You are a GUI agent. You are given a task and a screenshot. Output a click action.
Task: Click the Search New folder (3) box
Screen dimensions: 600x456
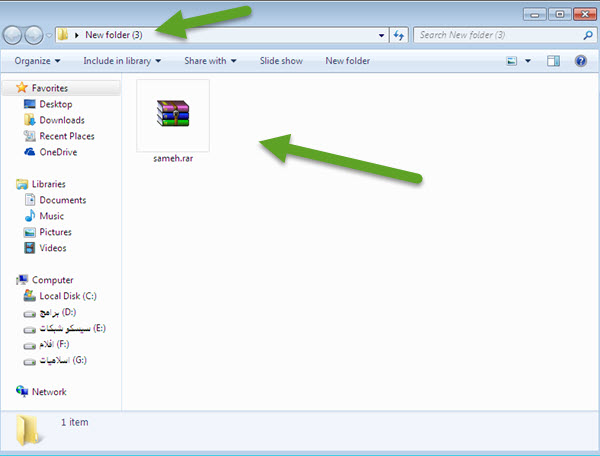[x=504, y=35]
